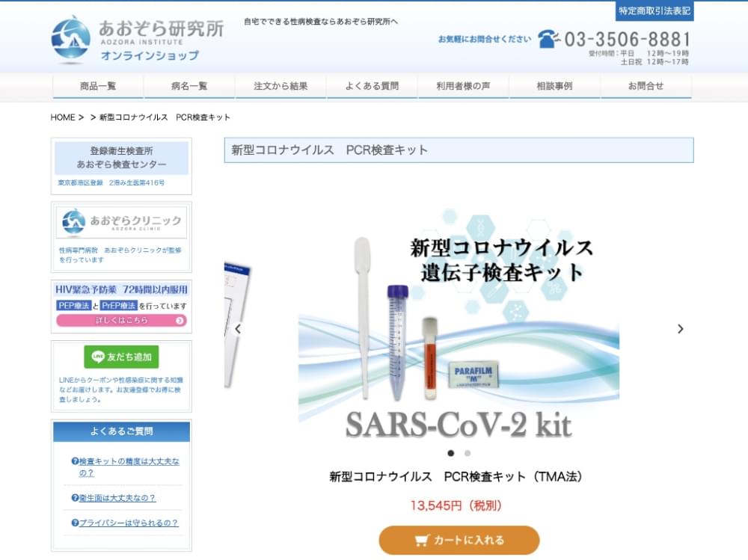Click the 特定商取引法表記 button

click(654, 10)
